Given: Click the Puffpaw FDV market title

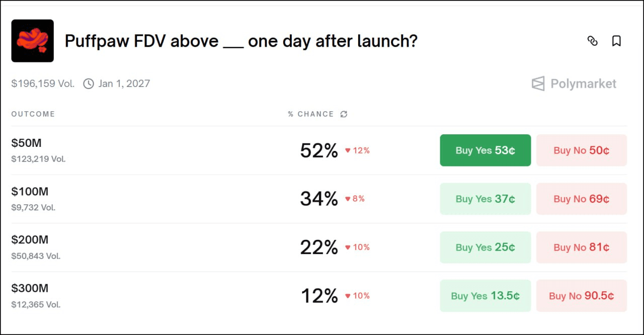Looking at the screenshot, I should [x=241, y=41].
